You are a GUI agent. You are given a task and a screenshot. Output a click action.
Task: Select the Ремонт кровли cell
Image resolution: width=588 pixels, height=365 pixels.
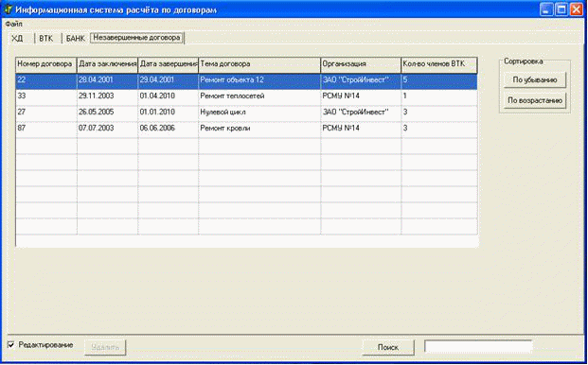pyautogui.click(x=259, y=130)
